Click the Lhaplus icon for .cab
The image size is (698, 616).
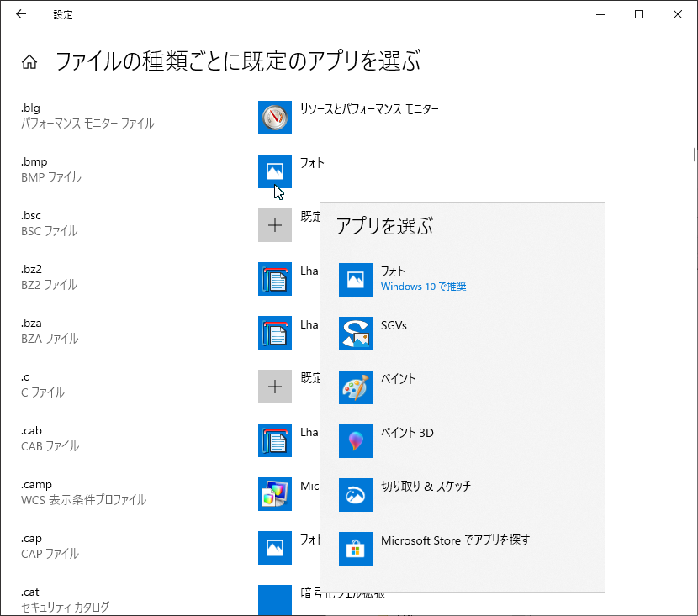[x=275, y=440]
